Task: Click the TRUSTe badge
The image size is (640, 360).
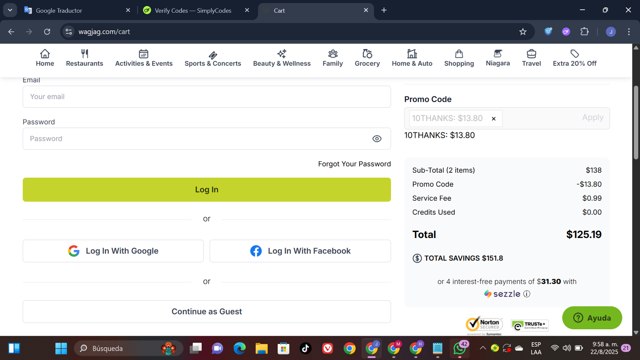Action: [x=529, y=325]
